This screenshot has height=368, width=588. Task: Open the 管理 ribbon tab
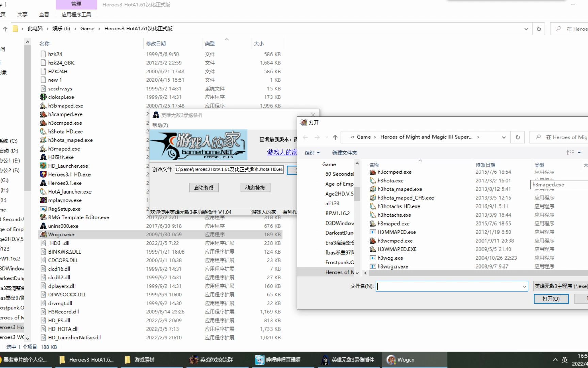tap(76, 4)
